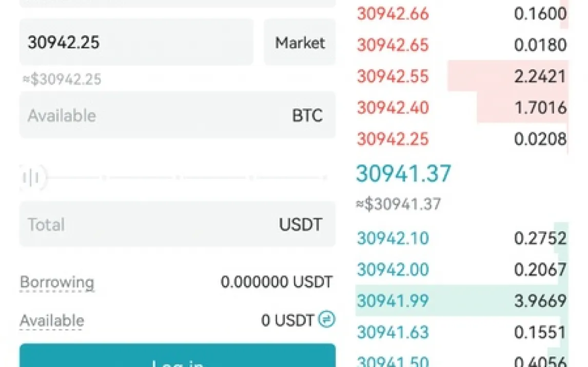Click the 0.000000 USDT borrowing amount
The width and height of the screenshot is (588, 367).
[277, 282]
